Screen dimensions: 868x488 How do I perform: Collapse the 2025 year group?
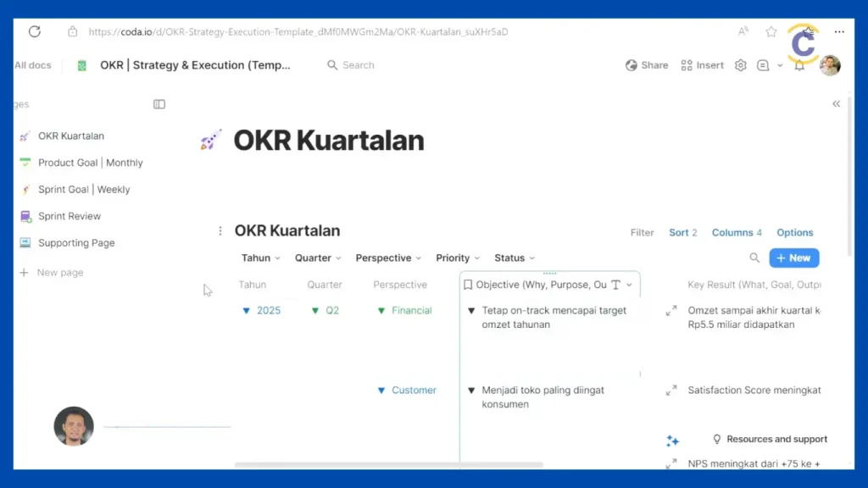point(247,311)
